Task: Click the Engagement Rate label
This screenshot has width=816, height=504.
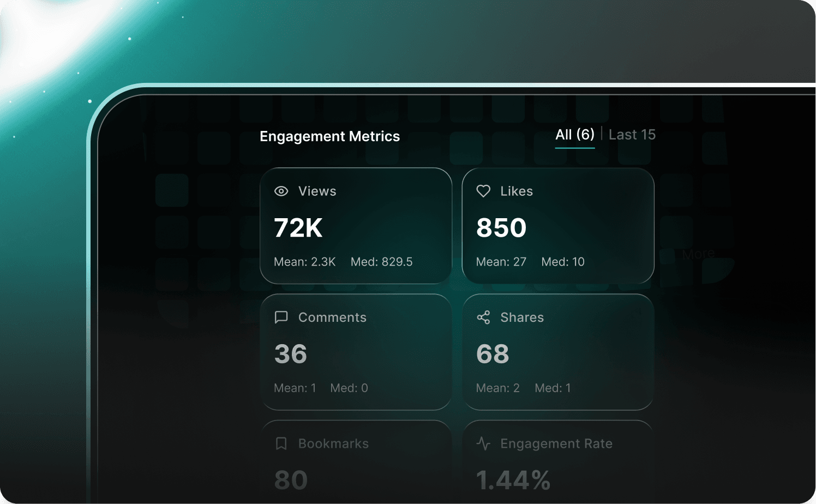Action: (x=556, y=444)
